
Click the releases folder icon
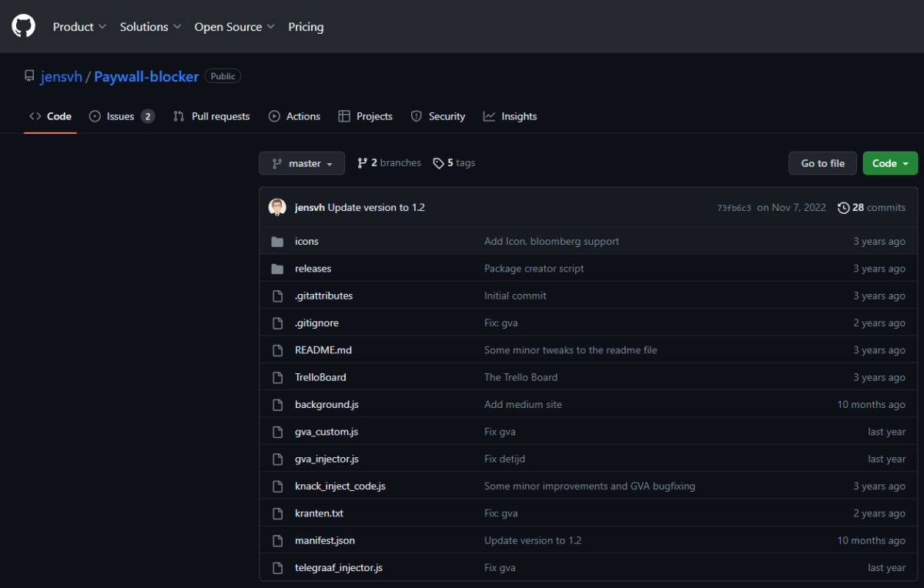click(277, 269)
